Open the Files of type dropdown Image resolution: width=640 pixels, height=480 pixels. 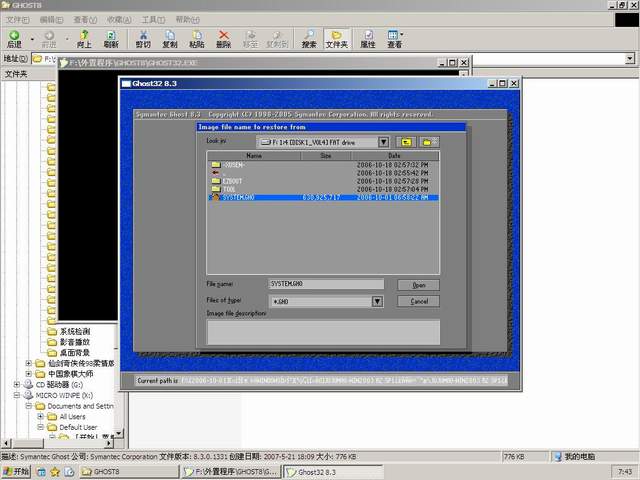377,301
